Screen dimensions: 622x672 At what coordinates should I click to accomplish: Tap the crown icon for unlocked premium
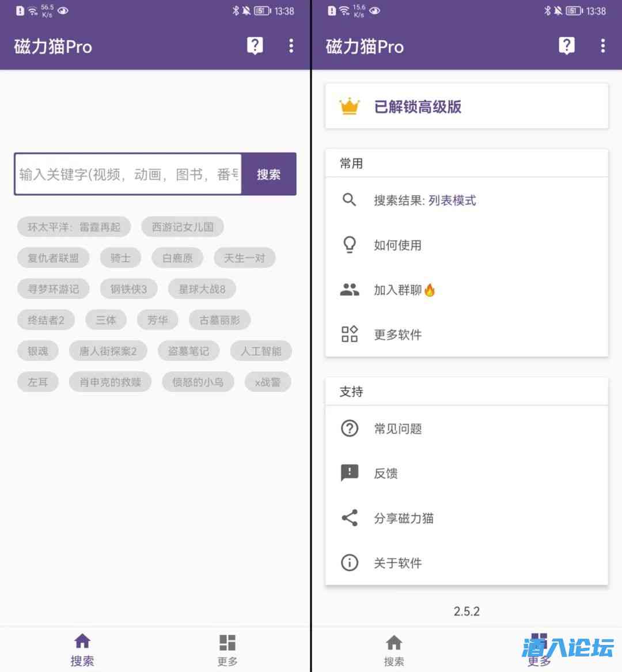point(349,107)
